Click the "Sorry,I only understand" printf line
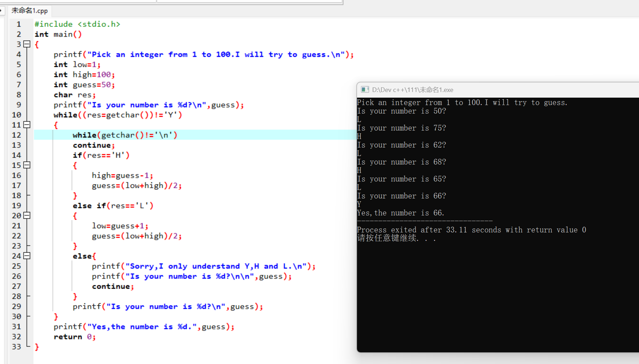The image size is (639, 364). pos(203,266)
